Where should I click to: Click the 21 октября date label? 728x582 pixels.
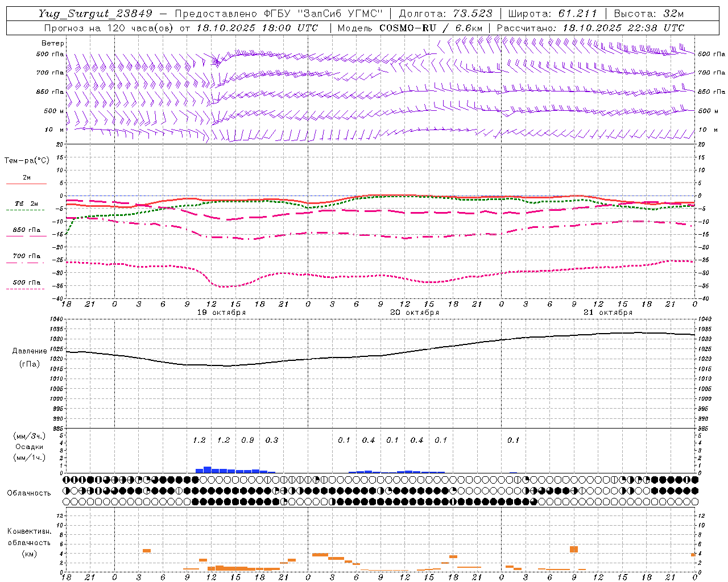(608, 313)
